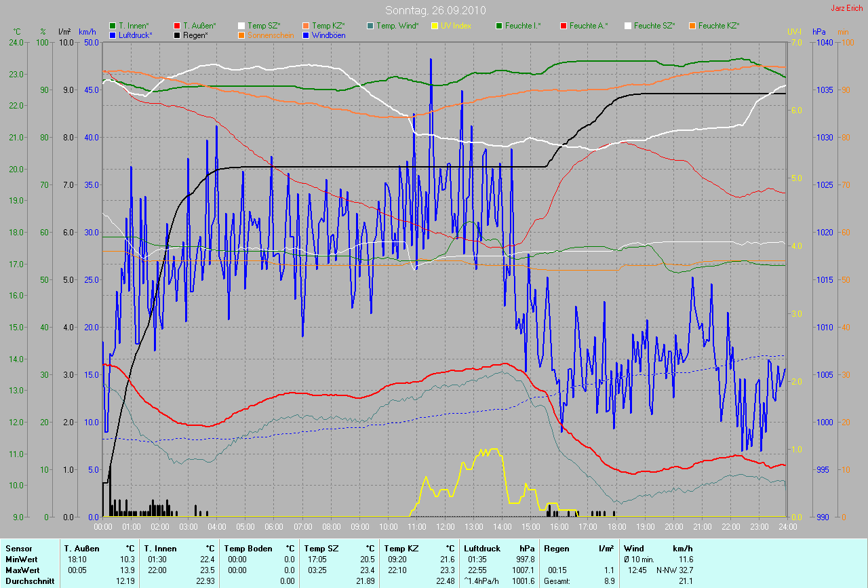Click the Temp SZ* legend label
This screenshot has height=588, width=868.
(x=264, y=26)
